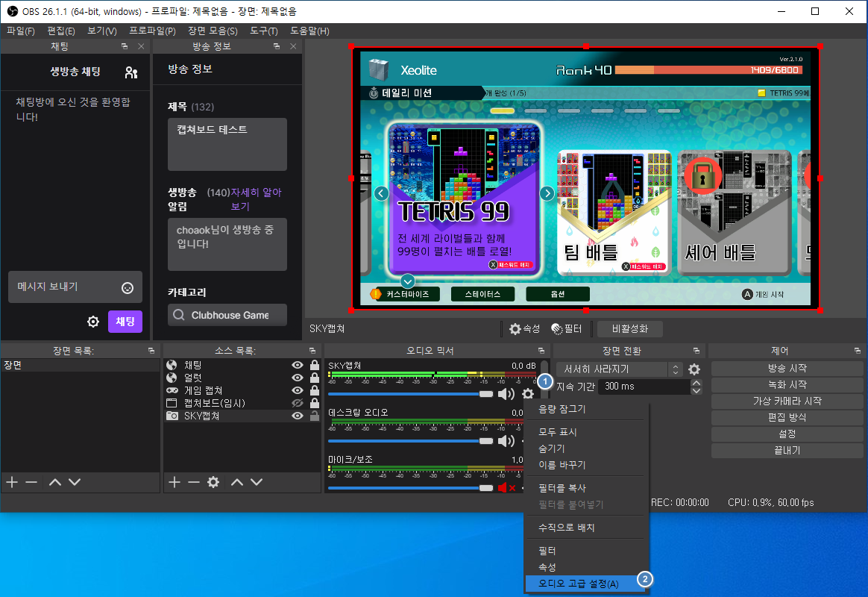The image size is (868, 597).
Task: Move scene down arrow
Action: (x=75, y=482)
